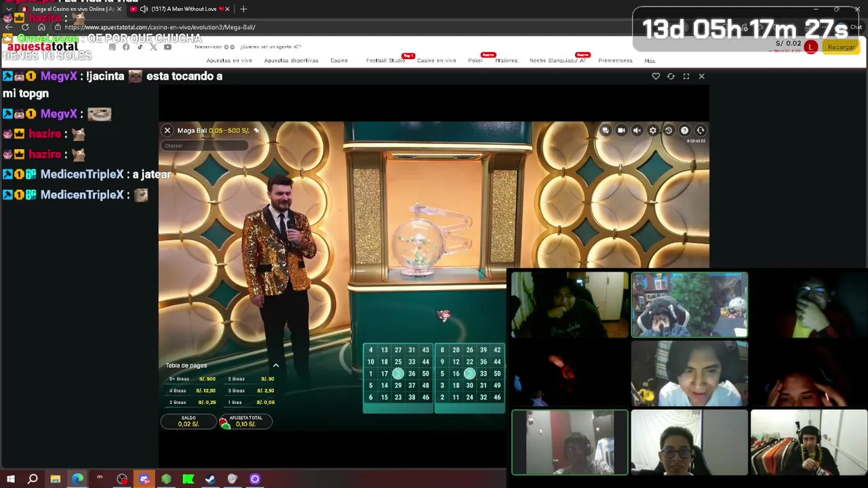Open the game history clock icon
Screen dimensions: 868x488
click(x=669, y=131)
